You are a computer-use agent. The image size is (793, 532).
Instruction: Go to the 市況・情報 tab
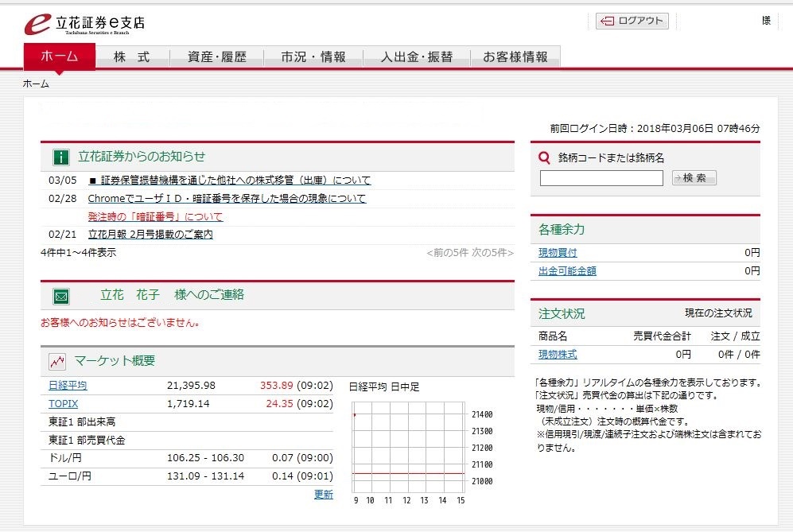click(313, 57)
